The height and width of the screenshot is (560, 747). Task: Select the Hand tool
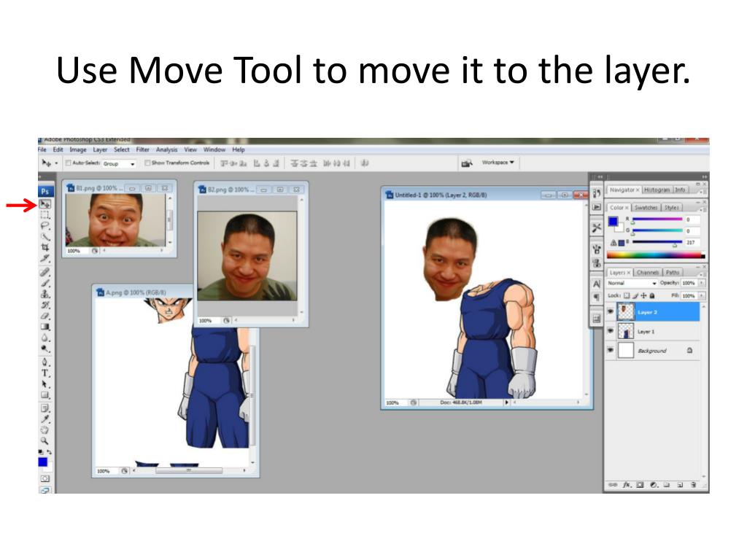[44, 430]
